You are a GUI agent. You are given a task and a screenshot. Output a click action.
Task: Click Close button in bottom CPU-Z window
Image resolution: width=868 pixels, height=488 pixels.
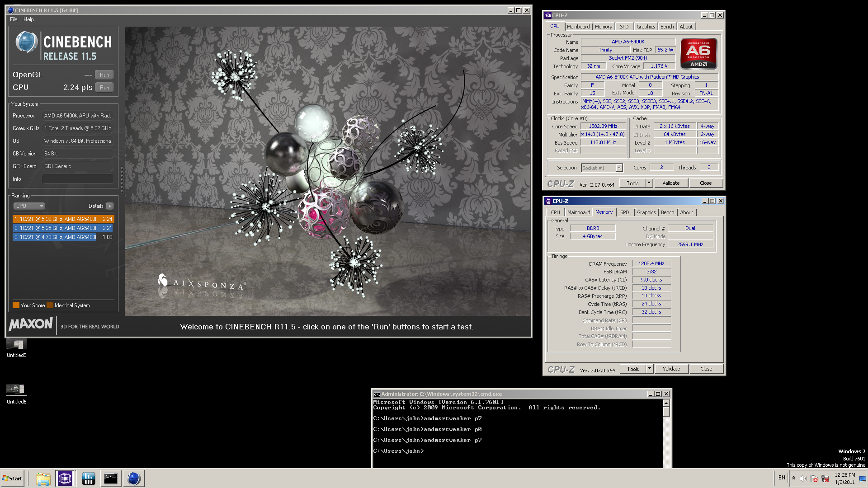click(706, 369)
